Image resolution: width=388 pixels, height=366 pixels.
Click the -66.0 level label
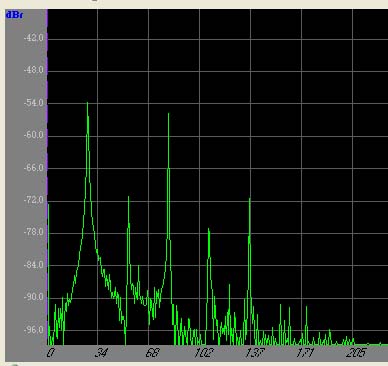pyautogui.click(x=34, y=168)
